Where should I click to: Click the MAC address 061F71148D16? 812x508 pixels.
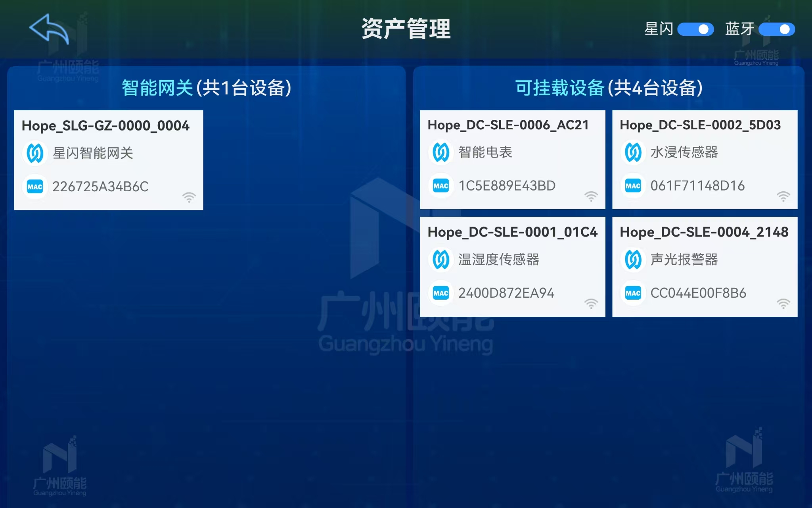(x=698, y=186)
